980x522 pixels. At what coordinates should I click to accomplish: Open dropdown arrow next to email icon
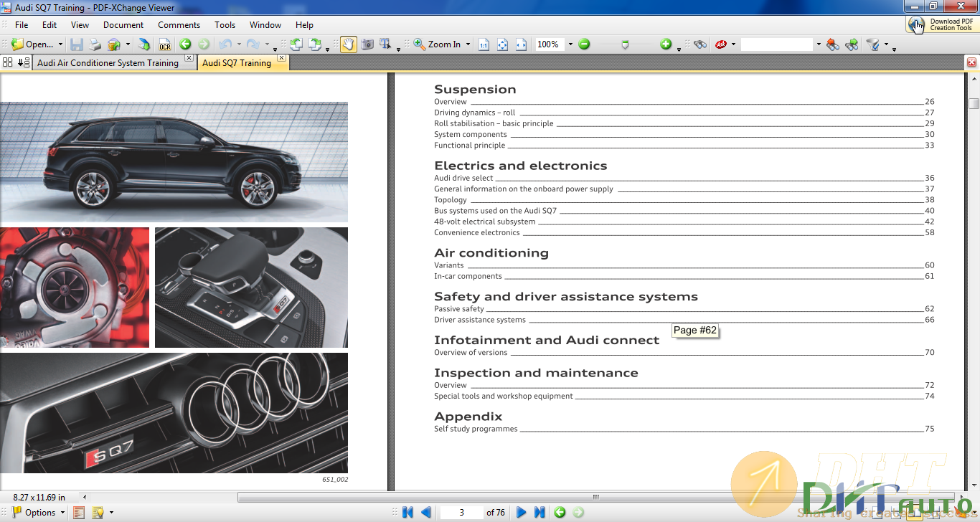[x=127, y=44]
